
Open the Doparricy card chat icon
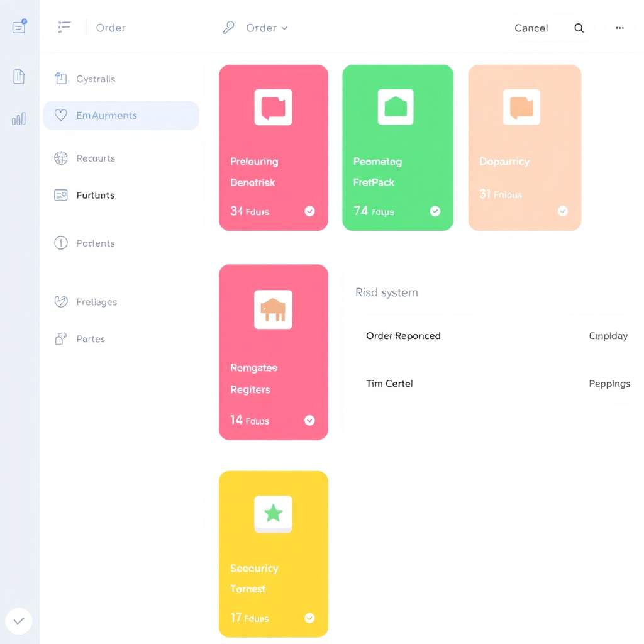(x=521, y=107)
